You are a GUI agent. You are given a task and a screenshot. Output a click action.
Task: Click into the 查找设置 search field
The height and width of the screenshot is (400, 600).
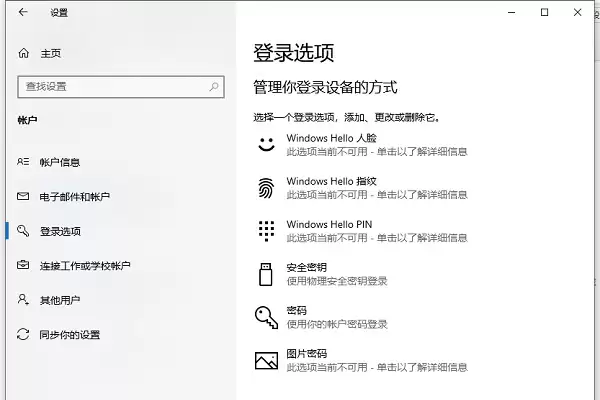121,87
